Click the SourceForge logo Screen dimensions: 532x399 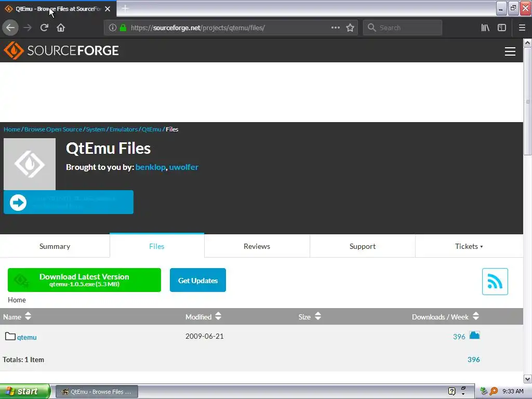[61, 50]
